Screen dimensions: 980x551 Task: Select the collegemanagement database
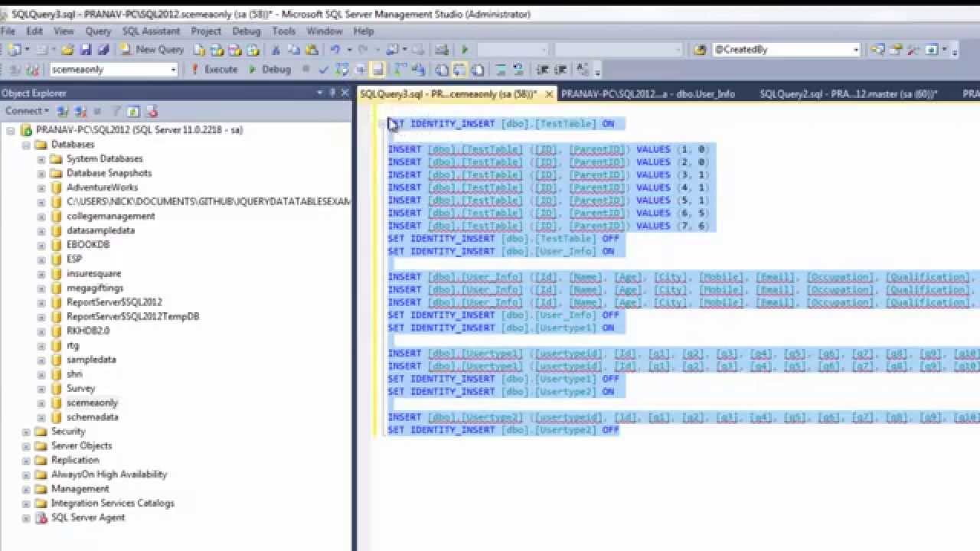tap(110, 216)
